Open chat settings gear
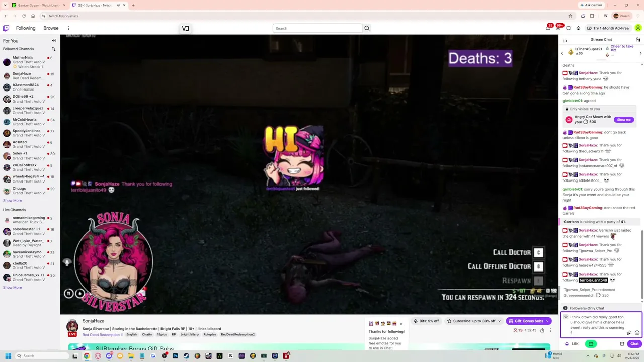This screenshot has height=362, width=644. [x=622, y=344]
